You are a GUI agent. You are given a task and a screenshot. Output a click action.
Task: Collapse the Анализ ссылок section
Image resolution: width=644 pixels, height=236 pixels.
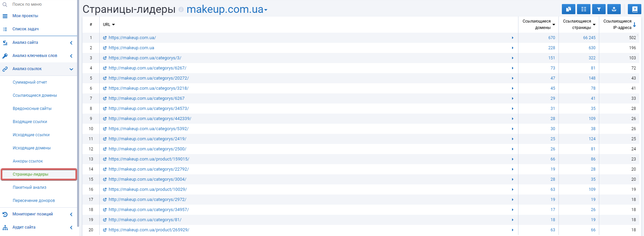pyautogui.click(x=38, y=69)
